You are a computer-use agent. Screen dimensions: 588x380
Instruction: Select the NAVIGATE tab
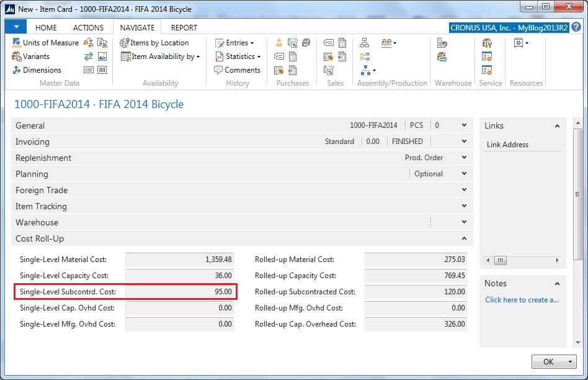pyautogui.click(x=137, y=28)
